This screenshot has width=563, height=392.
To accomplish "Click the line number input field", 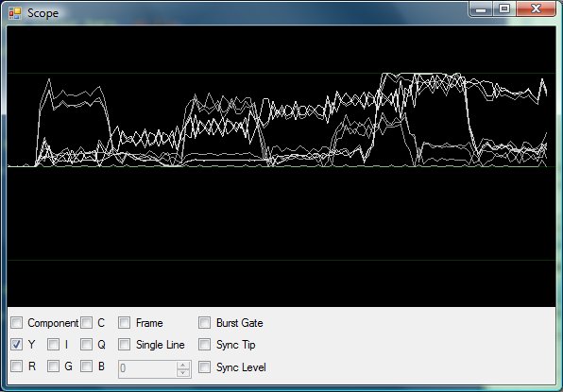I will (147, 369).
